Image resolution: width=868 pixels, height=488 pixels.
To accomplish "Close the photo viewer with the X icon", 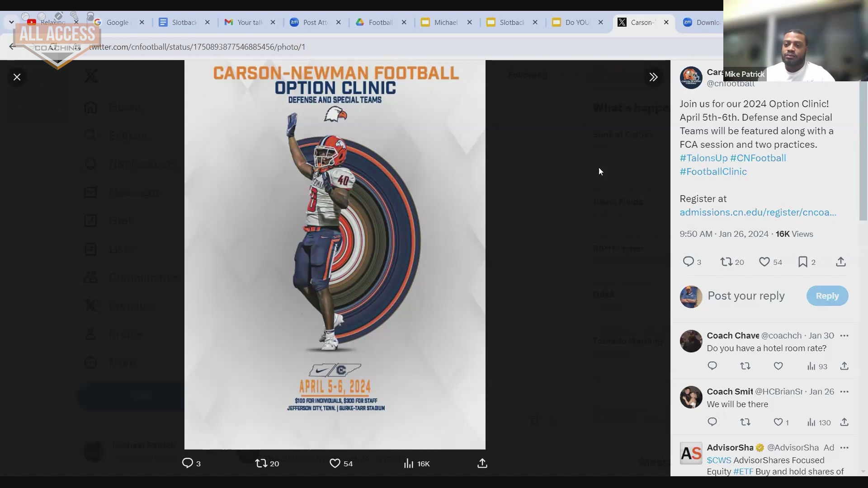I will pyautogui.click(x=17, y=77).
